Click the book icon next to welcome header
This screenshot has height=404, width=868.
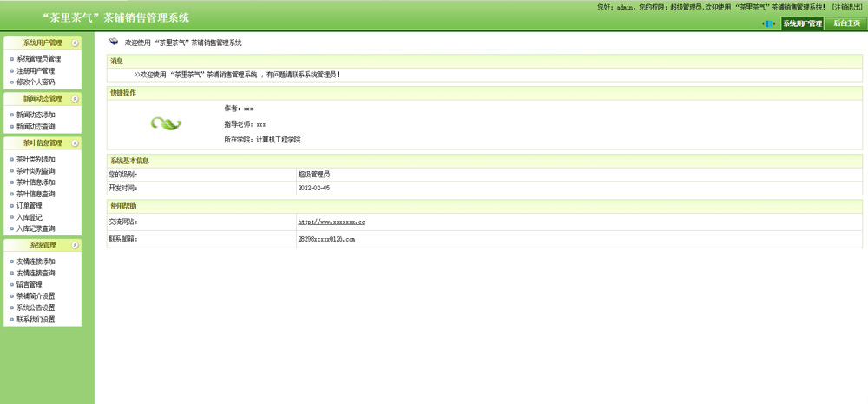[x=113, y=42]
